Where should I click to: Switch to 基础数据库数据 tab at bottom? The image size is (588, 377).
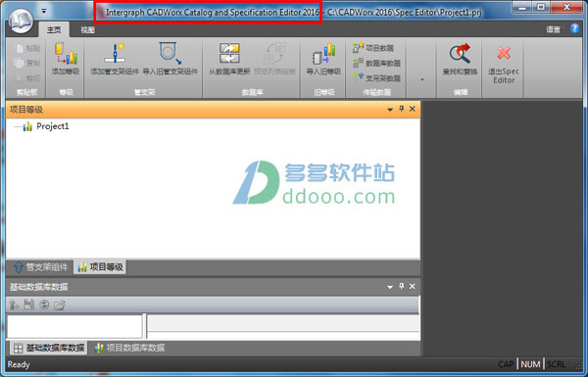click(x=48, y=349)
